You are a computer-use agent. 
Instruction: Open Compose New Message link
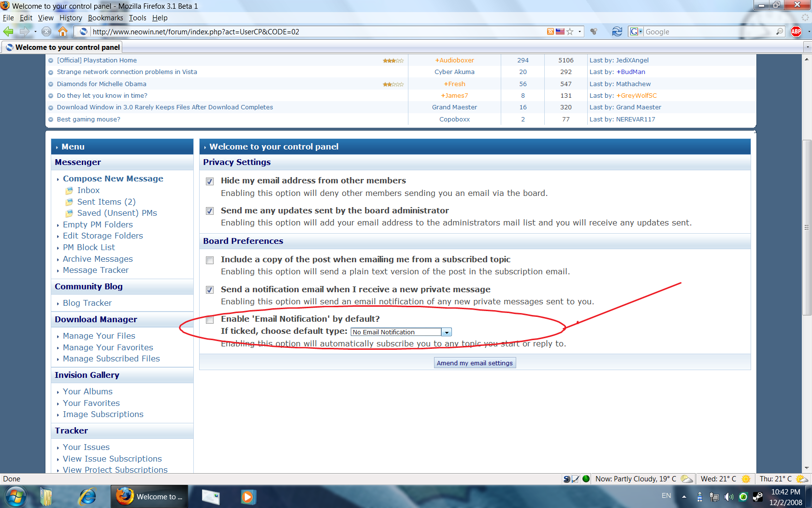coord(113,179)
